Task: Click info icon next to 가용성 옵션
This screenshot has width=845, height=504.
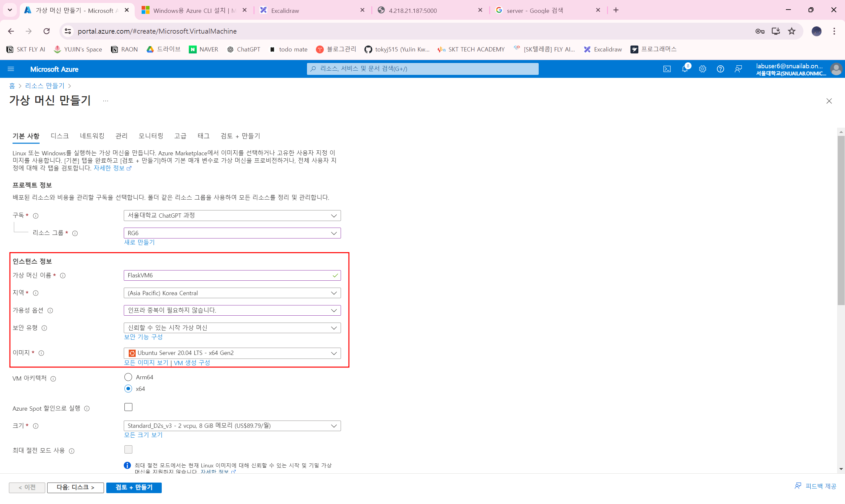Action: [50, 310]
